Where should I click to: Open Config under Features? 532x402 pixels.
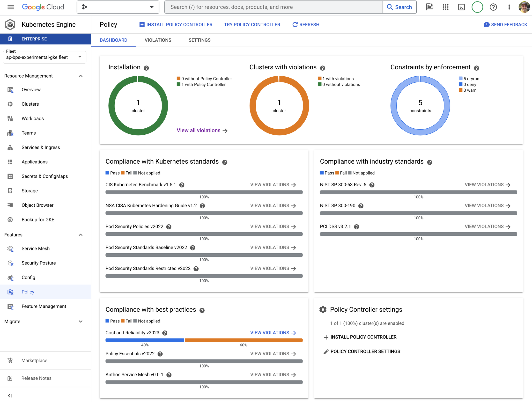click(45, 278)
